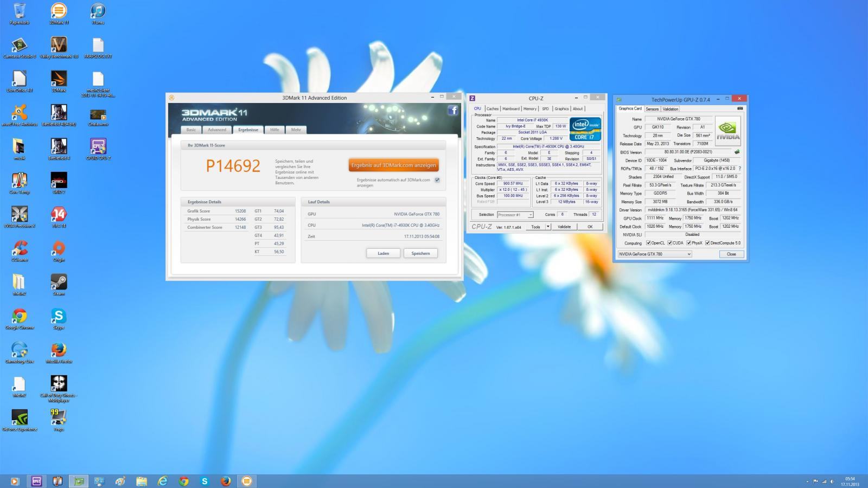Open the Skype desktop shortcut

coord(59,319)
